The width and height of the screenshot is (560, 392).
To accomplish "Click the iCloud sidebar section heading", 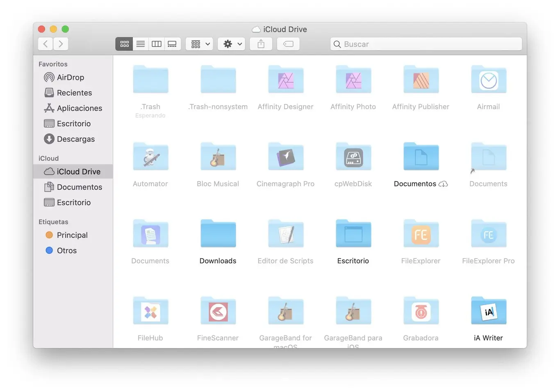I will pos(48,158).
